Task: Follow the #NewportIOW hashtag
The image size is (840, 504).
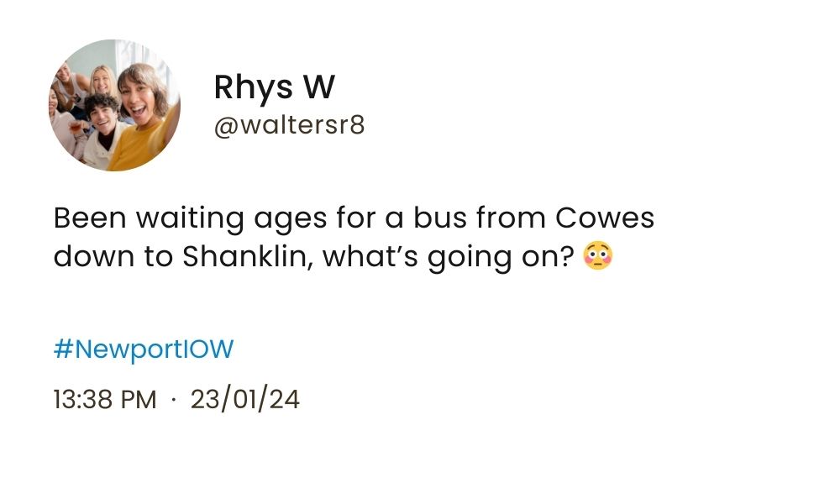Action: 143,349
